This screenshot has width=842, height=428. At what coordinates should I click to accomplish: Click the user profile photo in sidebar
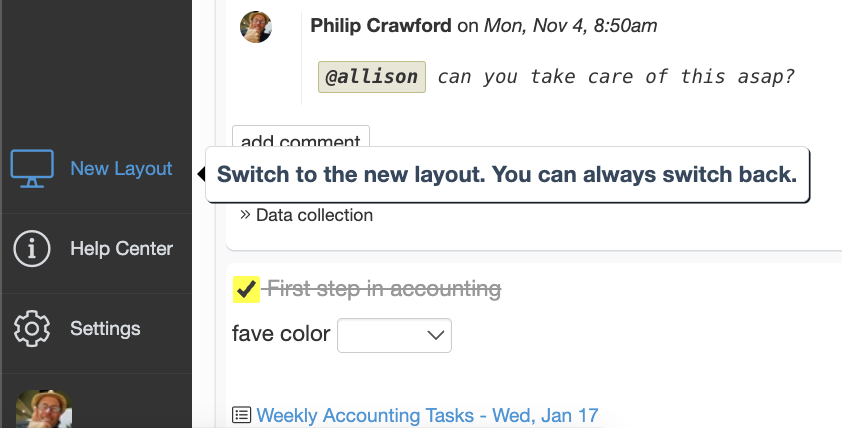43,409
